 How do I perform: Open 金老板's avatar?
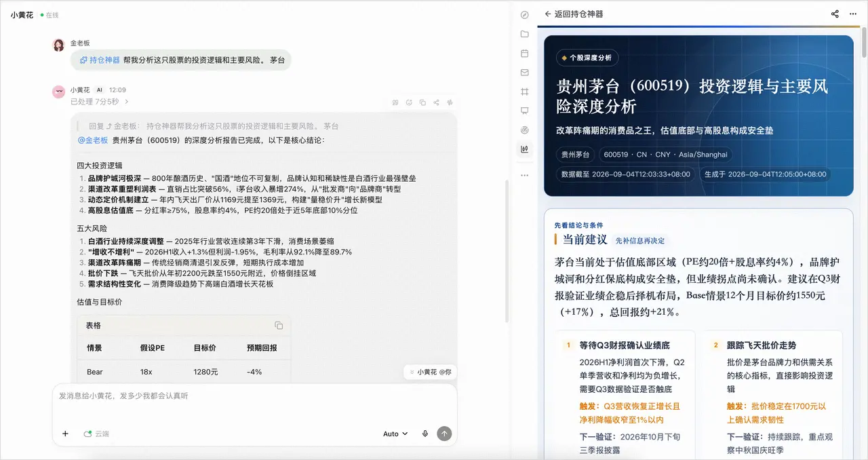(59, 45)
